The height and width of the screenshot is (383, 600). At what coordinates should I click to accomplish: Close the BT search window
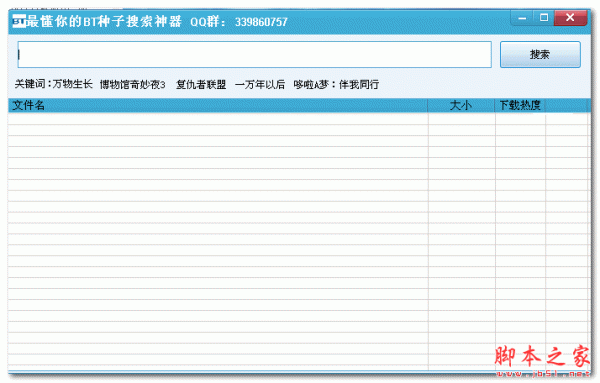(x=570, y=18)
